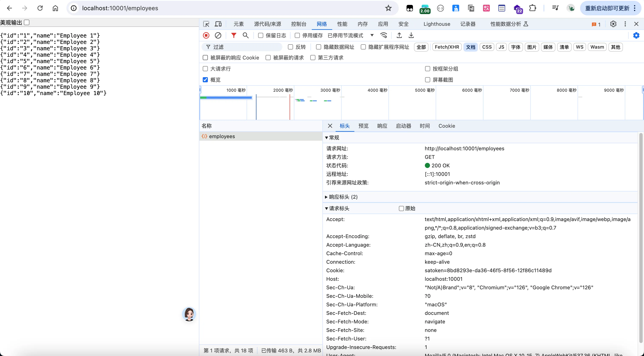Open network search magnifier
Viewport: 644px width, 356px height.
coord(246,35)
